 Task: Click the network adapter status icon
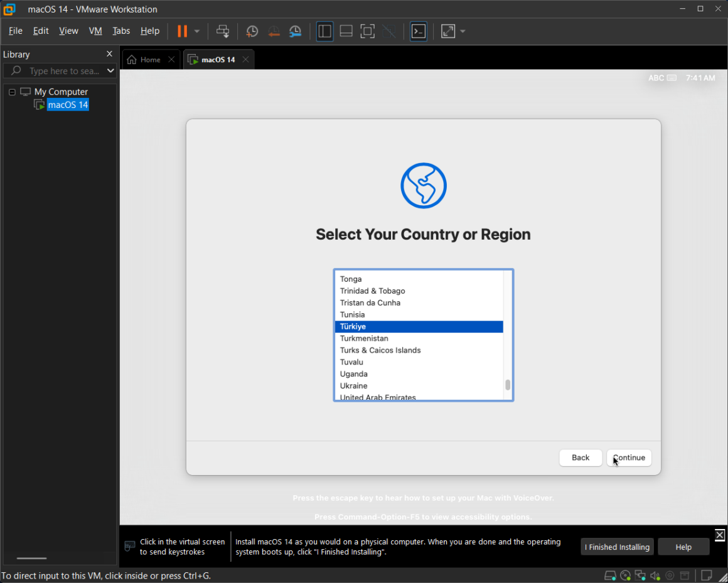coord(640,576)
